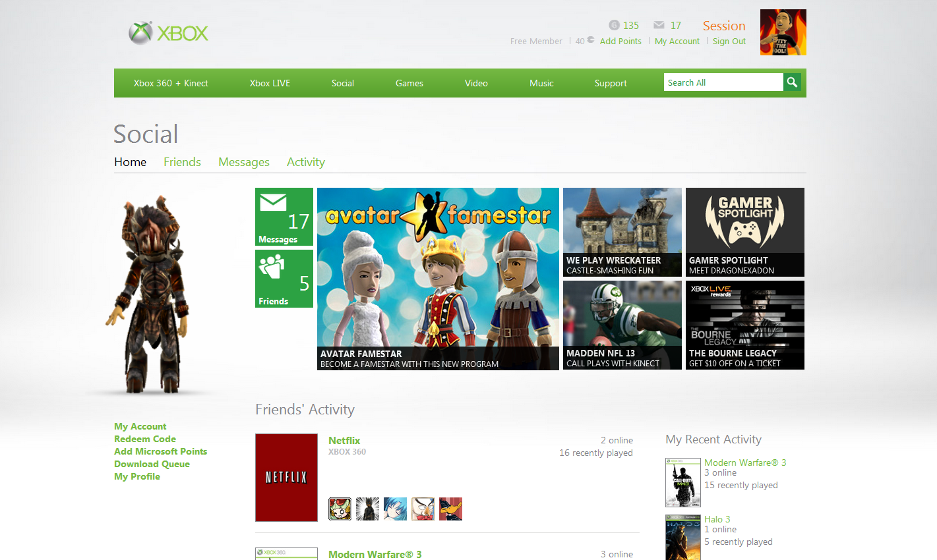Open Modern Warfare 3 box art in Recent Activity
The height and width of the screenshot is (560, 937).
click(x=682, y=482)
